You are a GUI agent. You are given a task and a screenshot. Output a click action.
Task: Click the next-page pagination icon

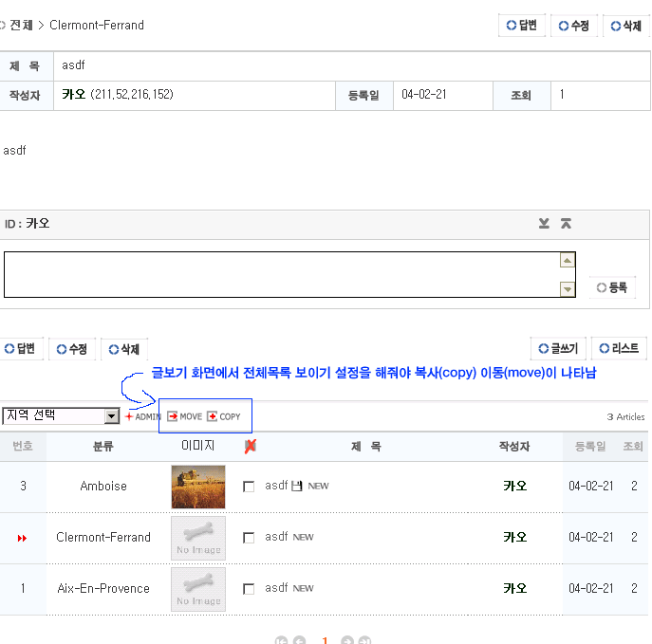[x=347, y=640]
